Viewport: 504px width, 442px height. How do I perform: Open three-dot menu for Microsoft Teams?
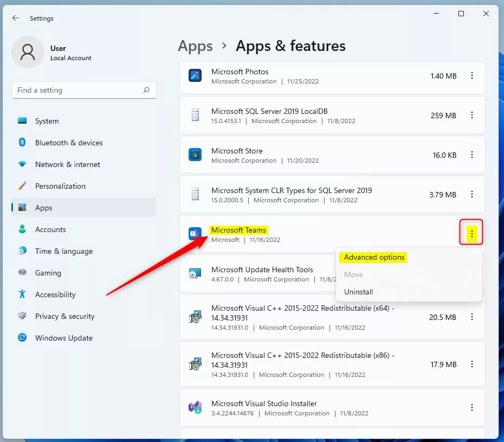(472, 234)
